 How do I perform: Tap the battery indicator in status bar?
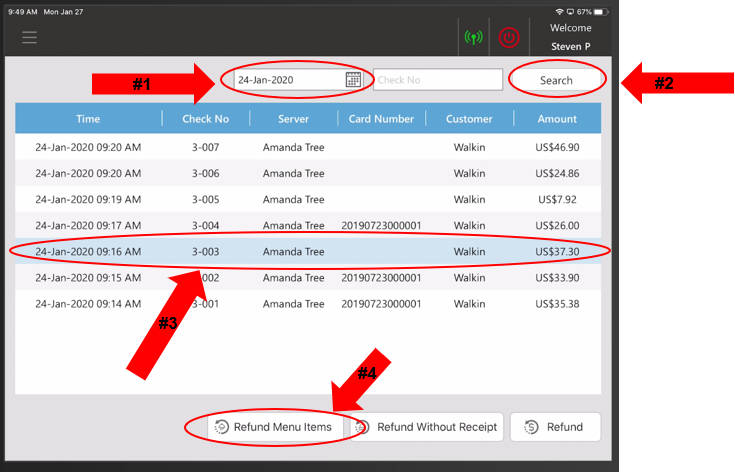coord(600,12)
